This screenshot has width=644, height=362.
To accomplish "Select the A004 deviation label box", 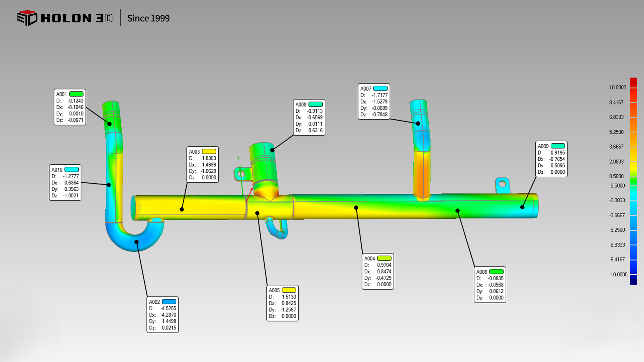I will [x=378, y=271].
